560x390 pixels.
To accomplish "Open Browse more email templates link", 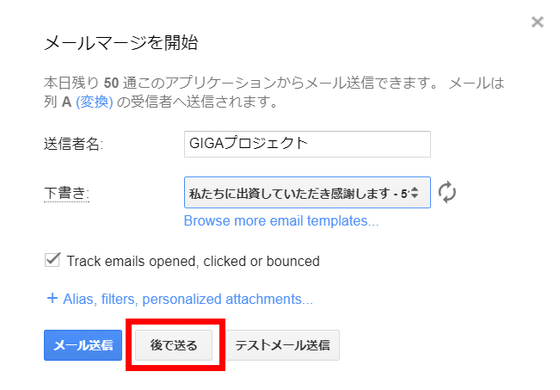I will point(281,221).
